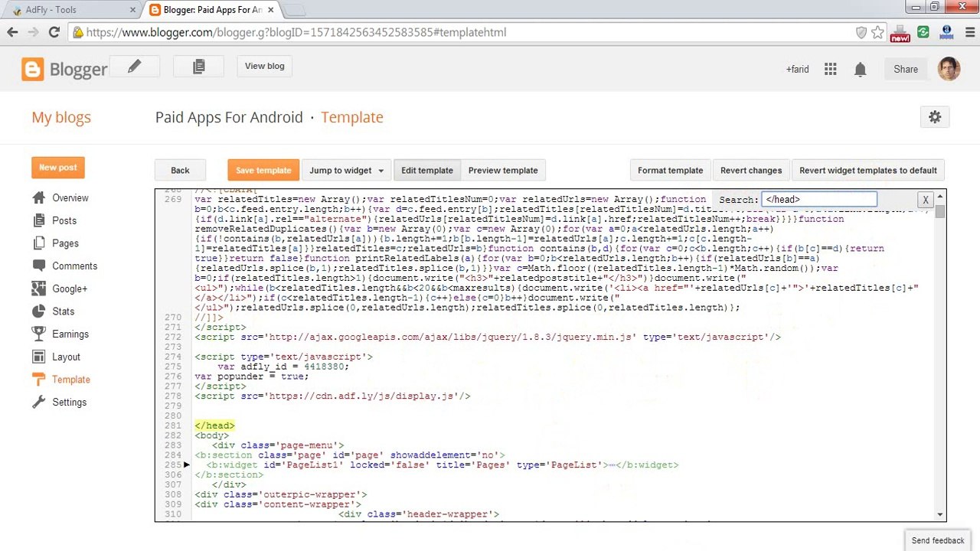Switch to Edit template mode

pyautogui.click(x=427, y=171)
